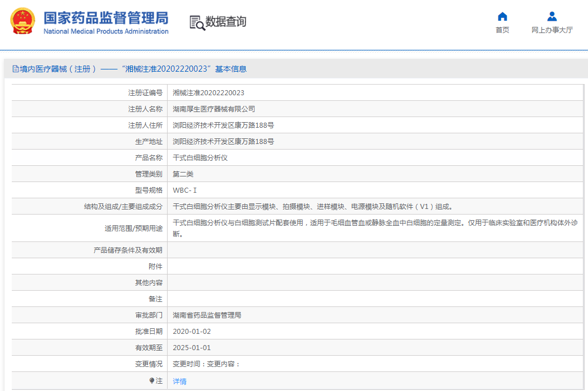Click the 国家药品监督管理局 title text
588x391 pixels.
pos(105,17)
